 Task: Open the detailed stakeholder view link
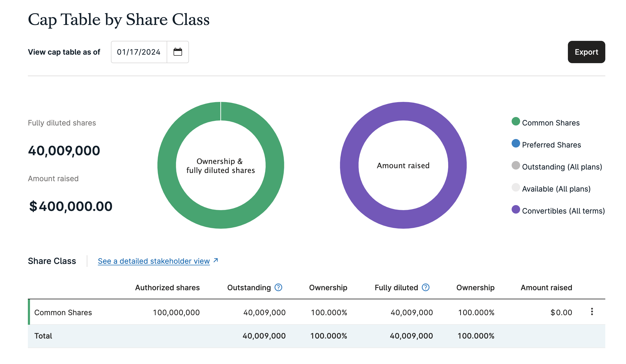tap(154, 261)
